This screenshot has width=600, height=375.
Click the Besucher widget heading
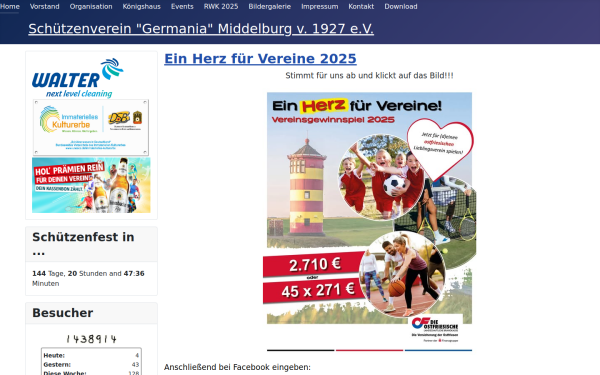pyautogui.click(x=63, y=313)
